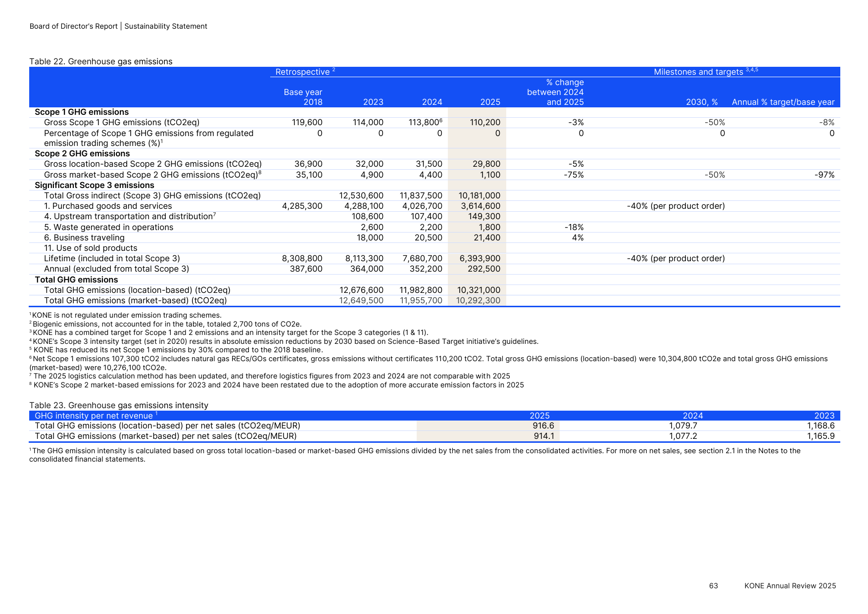Click the '11. Use of sold products' label

(91, 248)
